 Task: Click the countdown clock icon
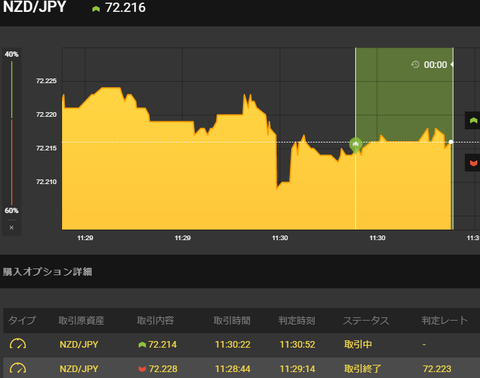click(415, 64)
